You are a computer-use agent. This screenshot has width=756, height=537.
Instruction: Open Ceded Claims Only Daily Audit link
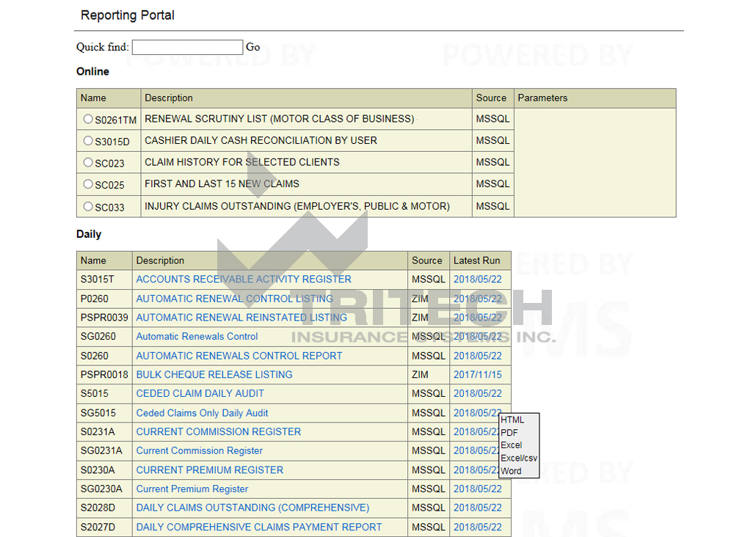tap(202, 413)
